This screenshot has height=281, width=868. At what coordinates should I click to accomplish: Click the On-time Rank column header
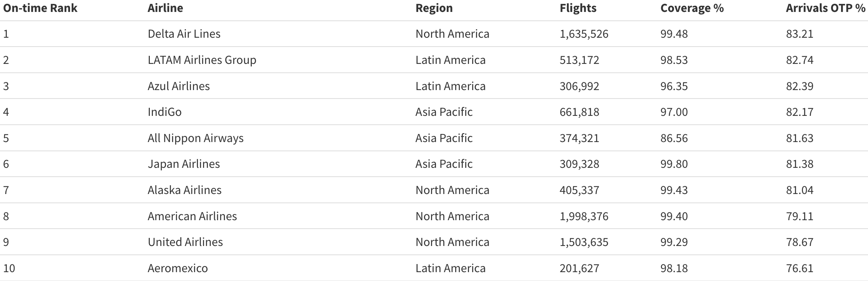point(40,8)
